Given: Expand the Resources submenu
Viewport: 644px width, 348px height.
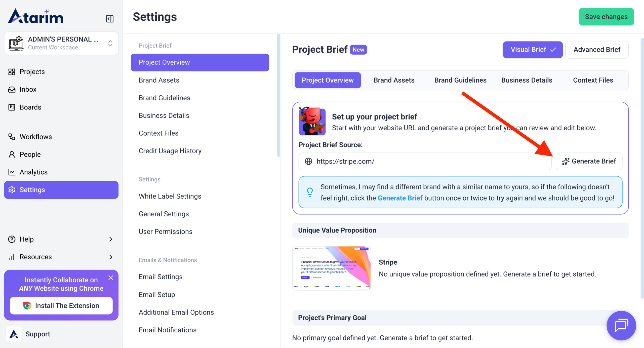Looking at the screenshot, I should [x=111, y=257].
